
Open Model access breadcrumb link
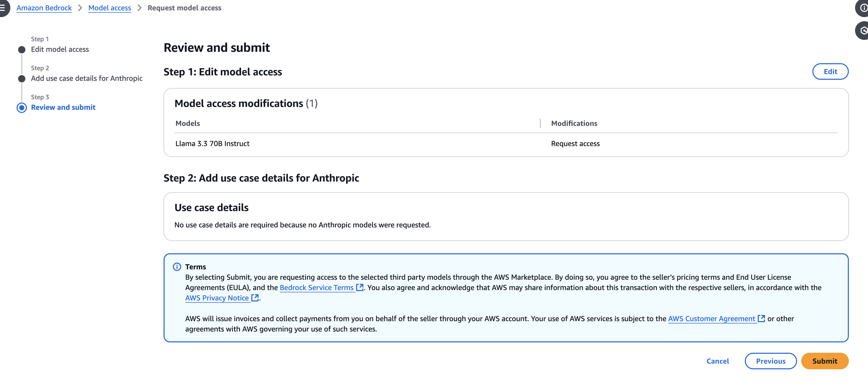point(109,8)
